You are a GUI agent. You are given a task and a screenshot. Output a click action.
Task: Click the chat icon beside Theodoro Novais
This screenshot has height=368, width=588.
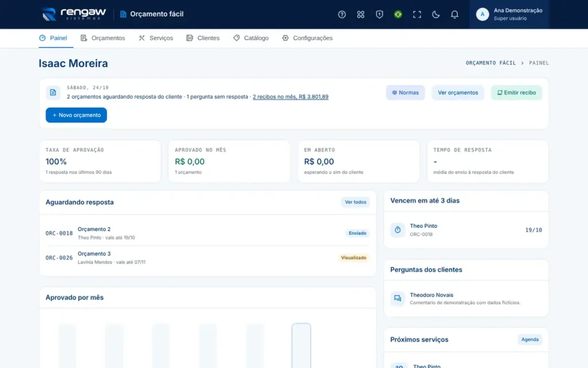[397, 298]
